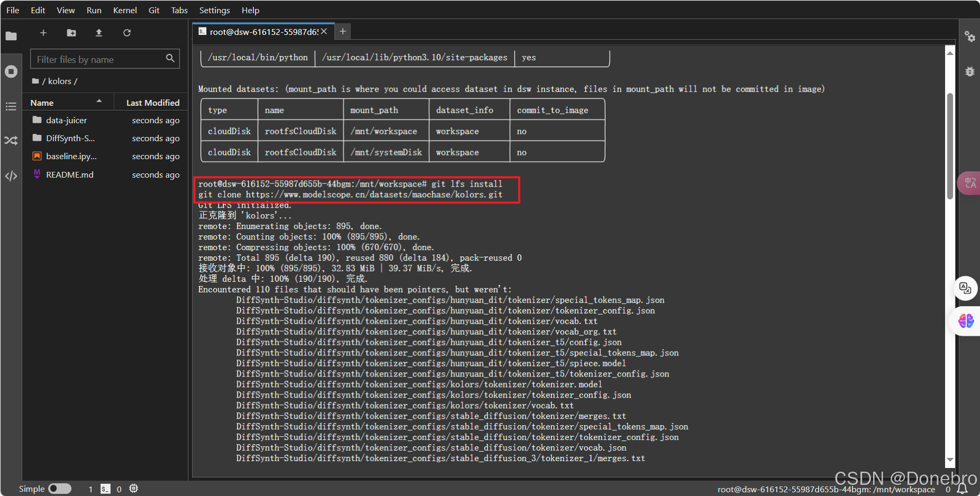Click the terminal indicator in the status bar
Screen dimensions: 980x496
coord(105,489)
